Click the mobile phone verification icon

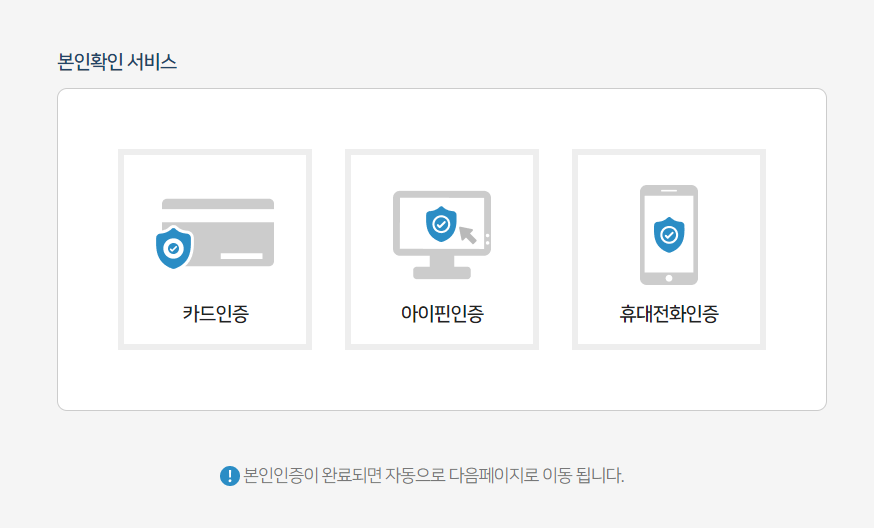[x=669, y=235]
